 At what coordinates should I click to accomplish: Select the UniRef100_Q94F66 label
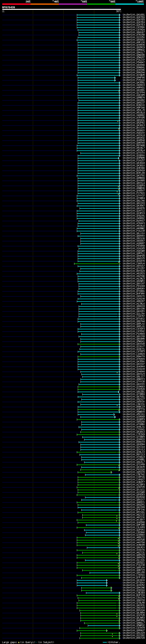(x=133, y=77)
